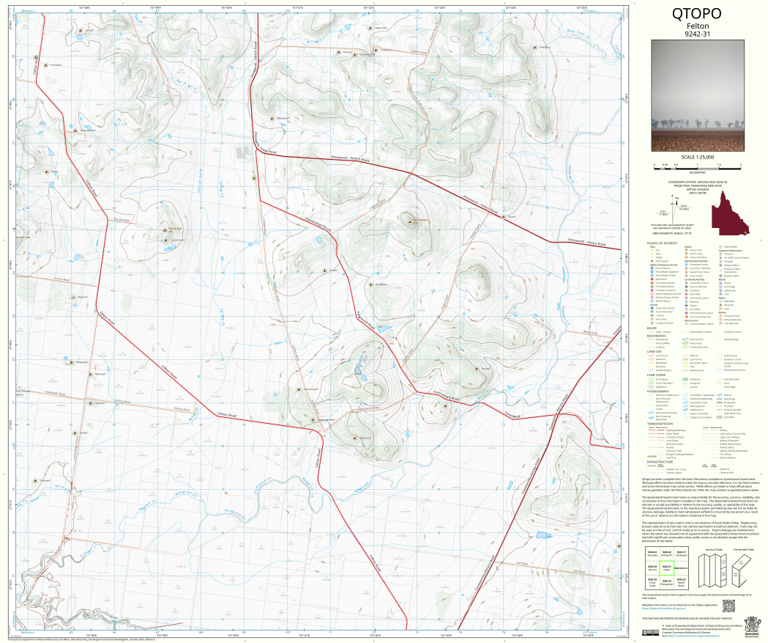The image size is (768, 643).
Task: Click the vertical folds diagram
Action: (713, 571)
